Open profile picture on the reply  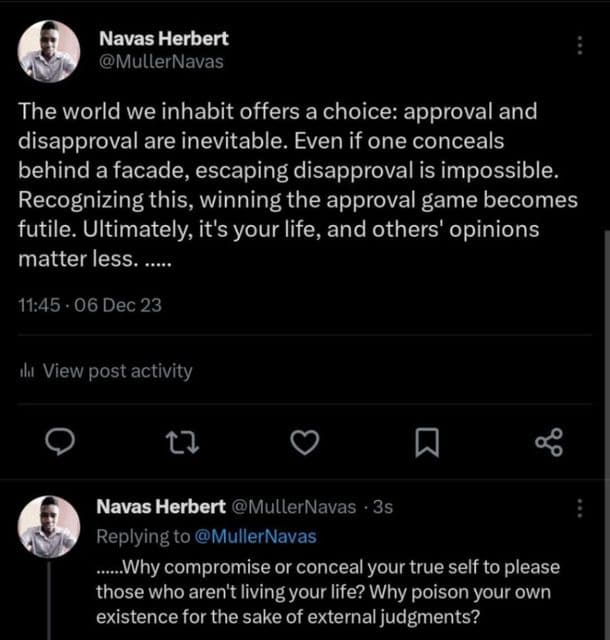pos(49,526)
